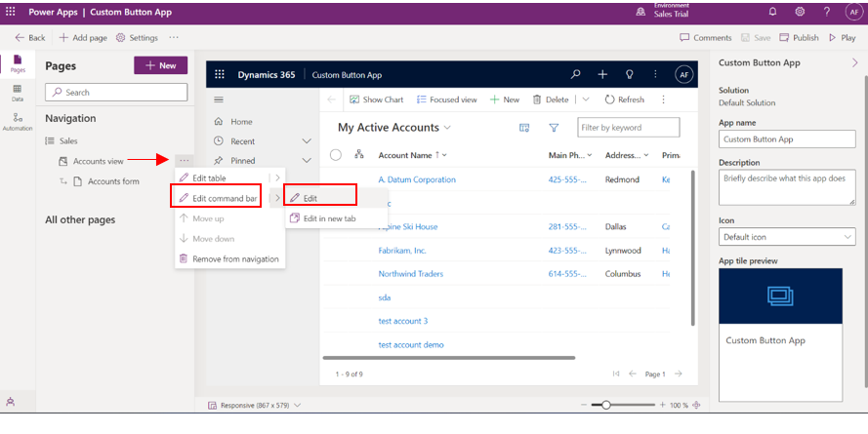The width and height of the screenshot is (868, 434).
Task: Select the Data rail icon
Action: [18, 93]
